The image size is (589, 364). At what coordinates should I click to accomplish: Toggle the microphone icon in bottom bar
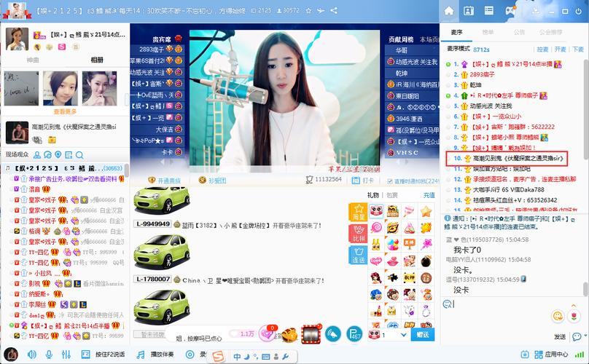point(49,355)
